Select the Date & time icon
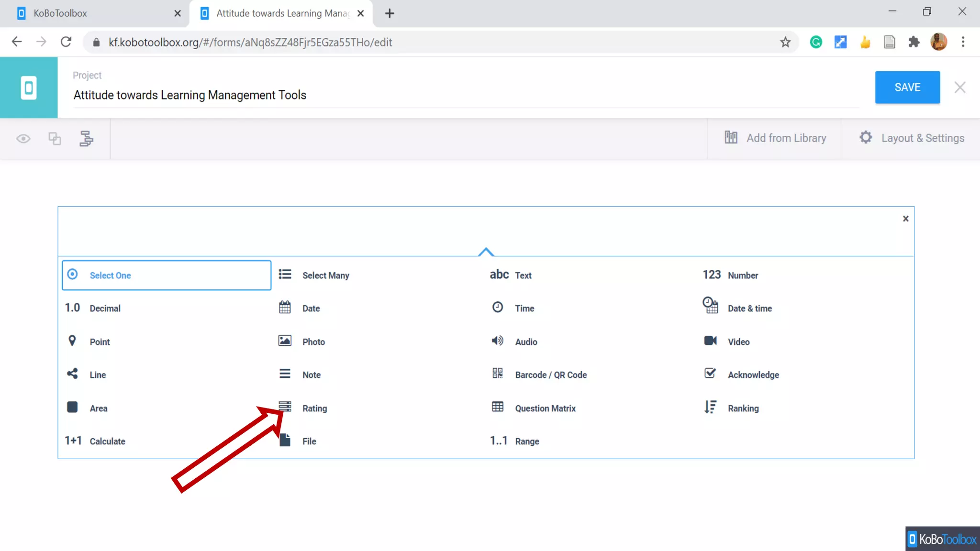Image resolution: width=980 pixels, height=551 pixels. pyautogui.click(x=710, y=306)
